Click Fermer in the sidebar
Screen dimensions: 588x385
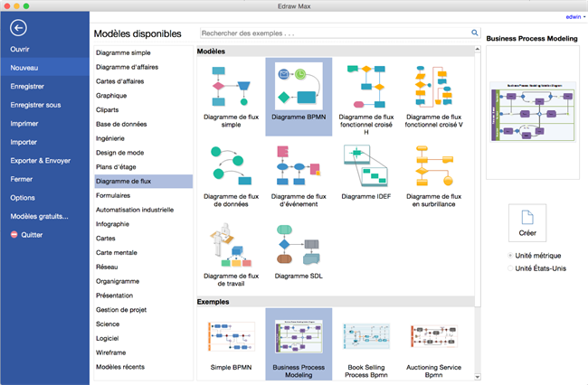pos(22,179)
